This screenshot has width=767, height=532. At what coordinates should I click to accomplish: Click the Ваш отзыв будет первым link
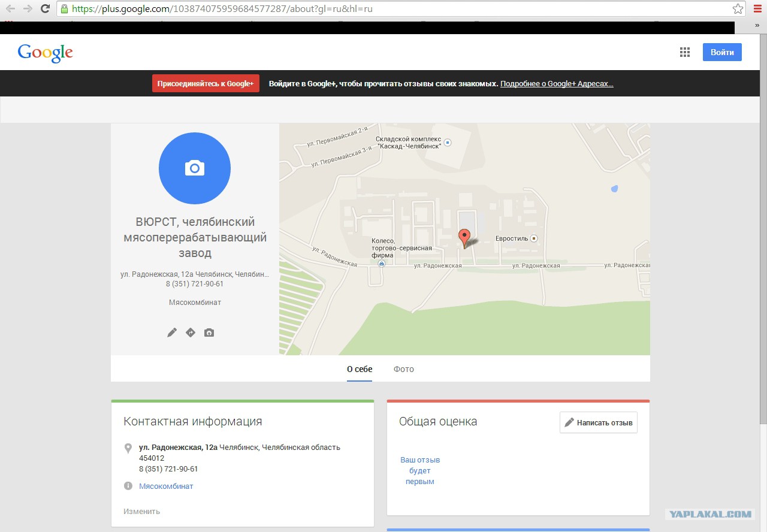pos(420,471)
